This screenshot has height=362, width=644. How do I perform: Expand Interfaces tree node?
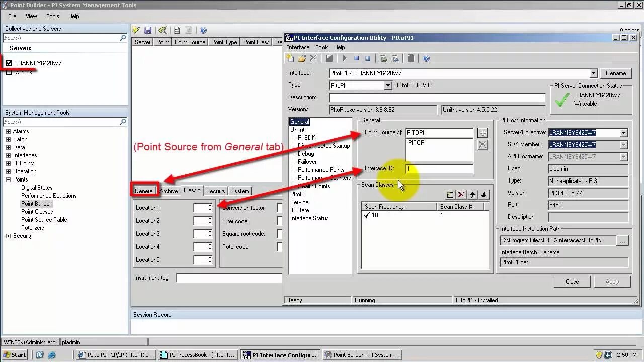coord(8,155)
